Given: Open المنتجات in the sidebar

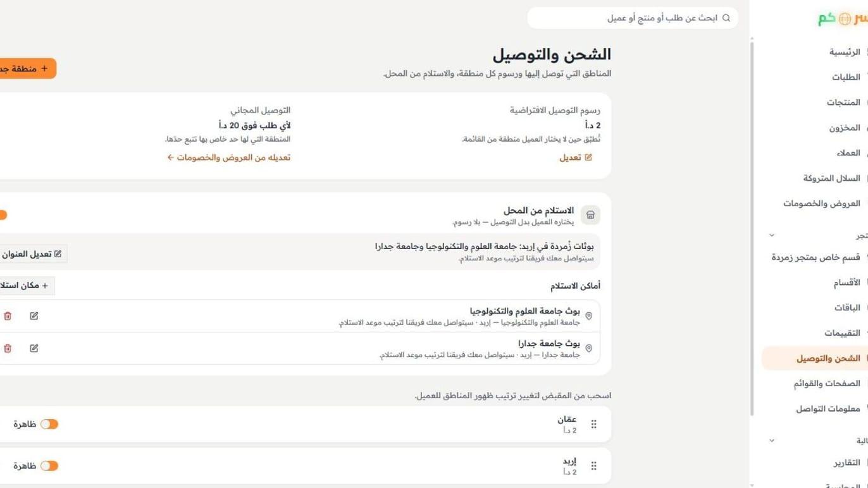Looking at the screenshot, I should click(x=815, y=102).
